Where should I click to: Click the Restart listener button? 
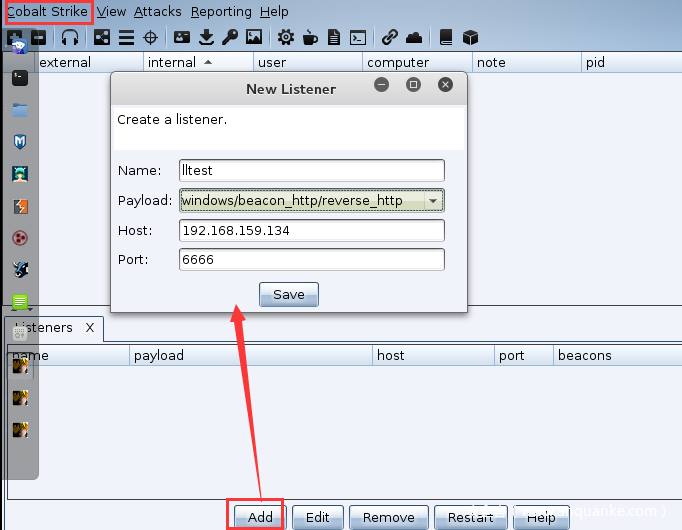pos(471,517)
